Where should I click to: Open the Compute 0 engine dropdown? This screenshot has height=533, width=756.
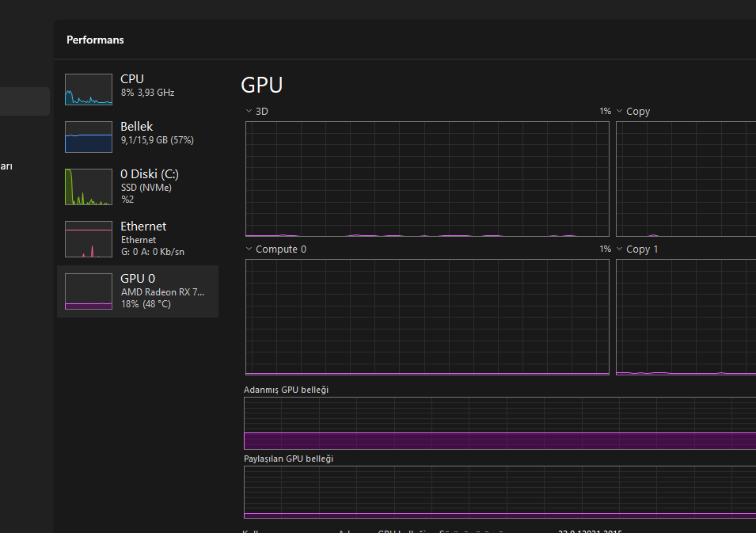[x=276, y=249]
